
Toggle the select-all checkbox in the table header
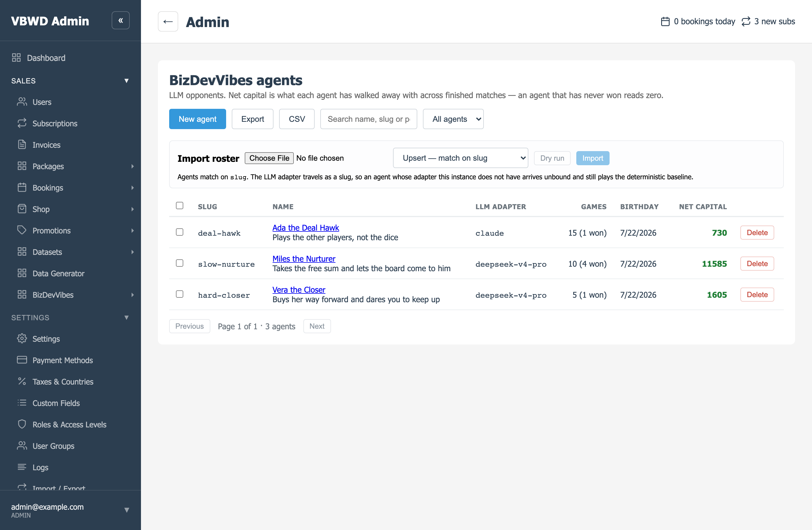180,206
